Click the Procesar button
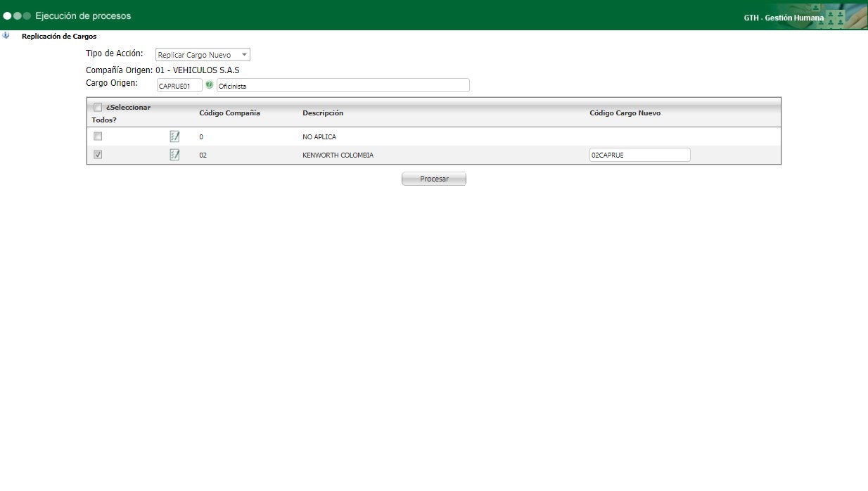Image resolution: width=868 pixels, height=491 pixels. 434,179
